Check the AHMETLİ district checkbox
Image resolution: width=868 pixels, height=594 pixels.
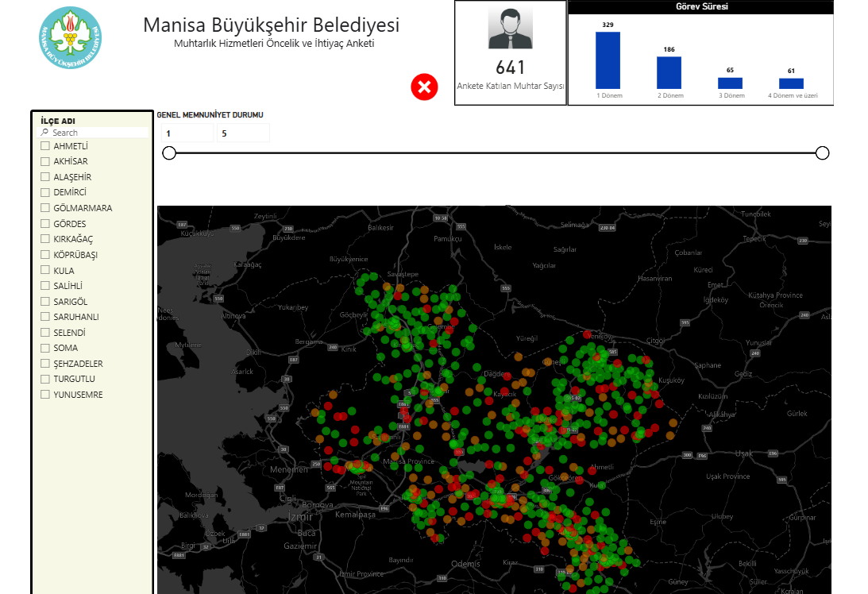click(45, 146)
